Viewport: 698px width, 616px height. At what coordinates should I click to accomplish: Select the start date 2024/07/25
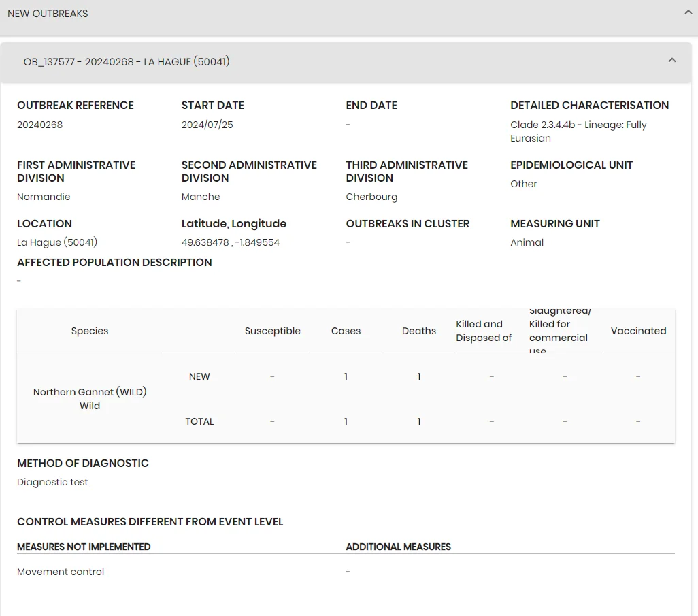[x=207, y=125]
